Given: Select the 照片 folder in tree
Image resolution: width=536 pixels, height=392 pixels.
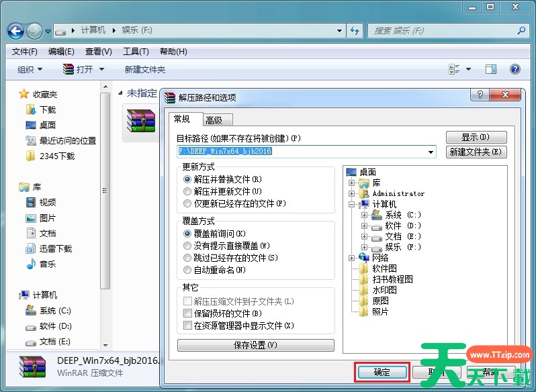Looking at the screenshot, I should point(380,311).
